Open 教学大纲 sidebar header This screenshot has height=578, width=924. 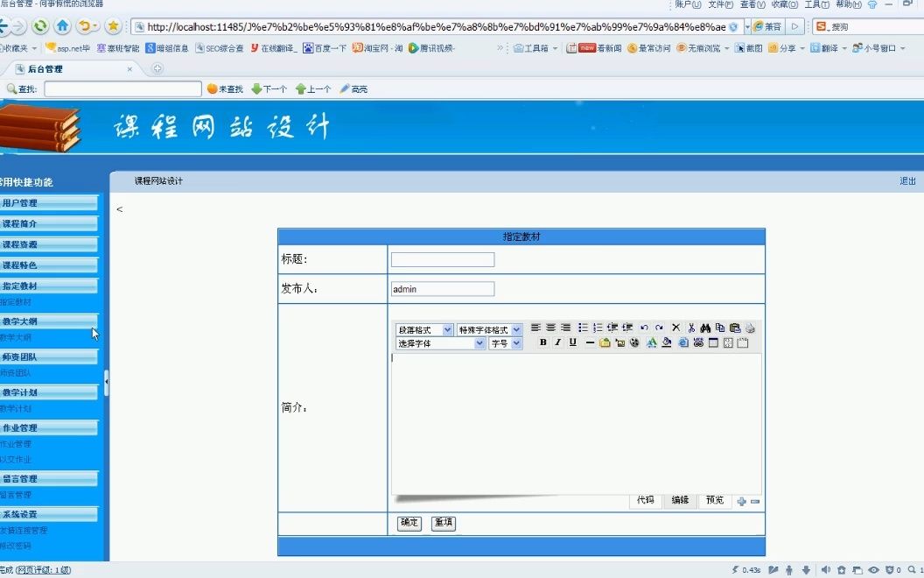[x=48, y=321]
